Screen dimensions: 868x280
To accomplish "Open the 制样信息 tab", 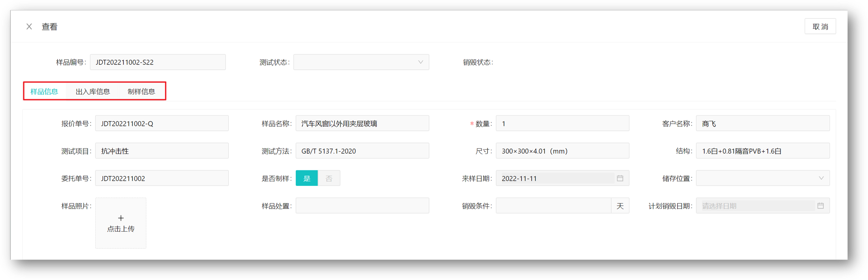I will pyautogui.click(x=141, y=91).
